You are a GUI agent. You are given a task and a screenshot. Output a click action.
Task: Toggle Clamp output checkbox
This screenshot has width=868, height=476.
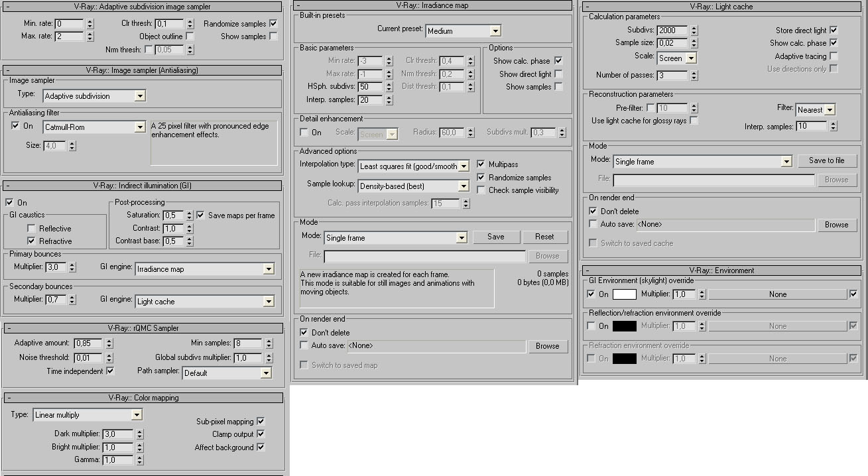[261, 434]
